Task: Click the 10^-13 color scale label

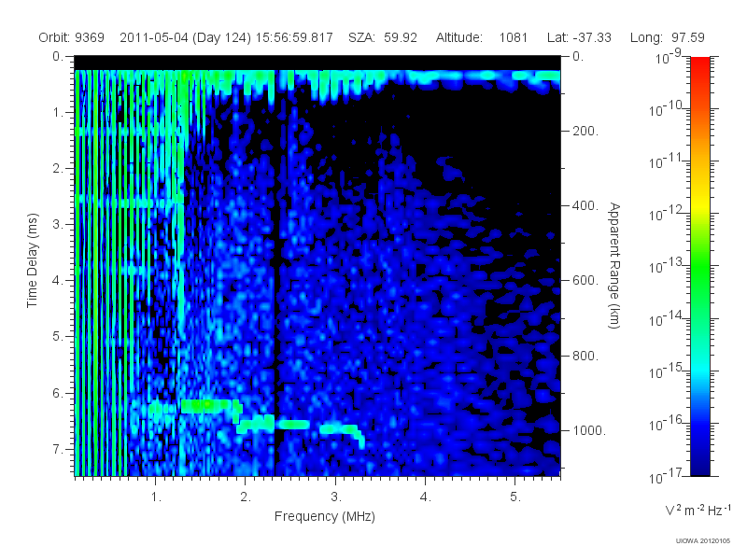Action: point(668,266)
